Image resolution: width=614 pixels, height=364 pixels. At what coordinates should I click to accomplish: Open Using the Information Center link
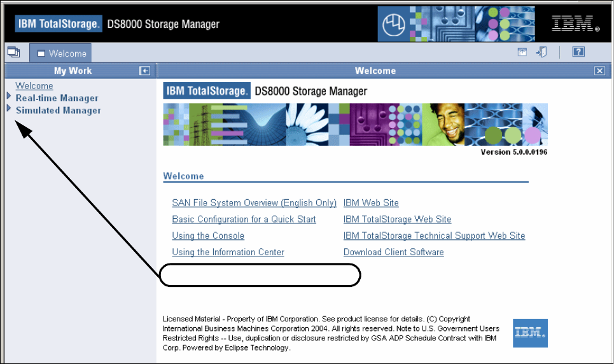coord(228,253)
